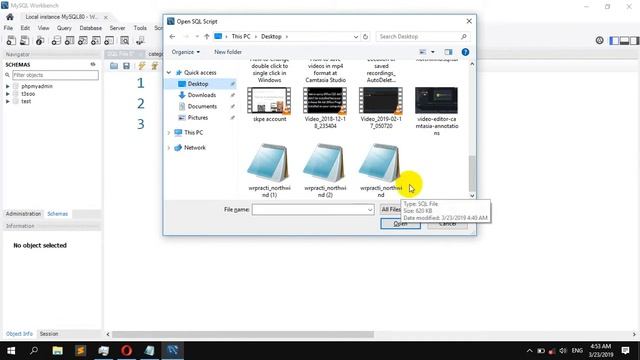The width and height of the screenshot is (640, 360).
Task: Click the Filter objects field
Action: point(55,75)
